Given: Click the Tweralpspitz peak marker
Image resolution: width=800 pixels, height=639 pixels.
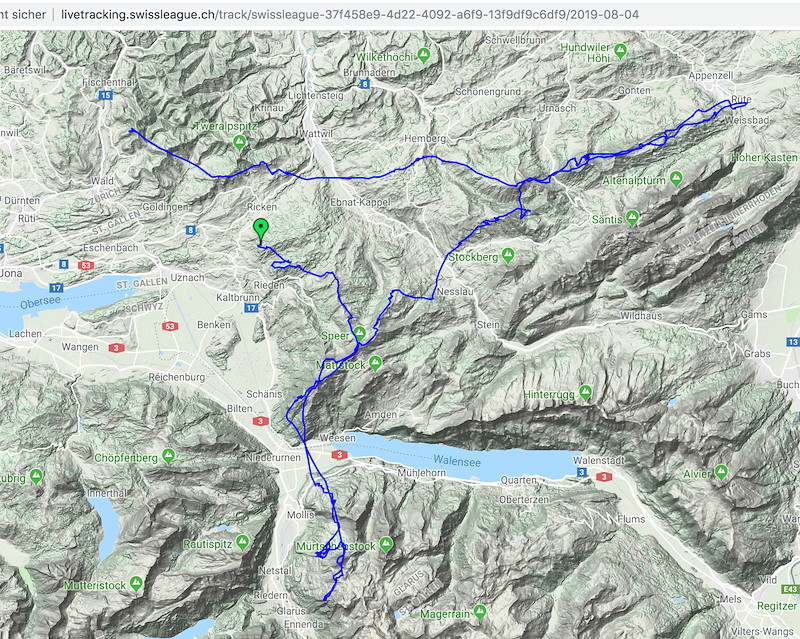Looking at the screenshot, I should 239,143.
